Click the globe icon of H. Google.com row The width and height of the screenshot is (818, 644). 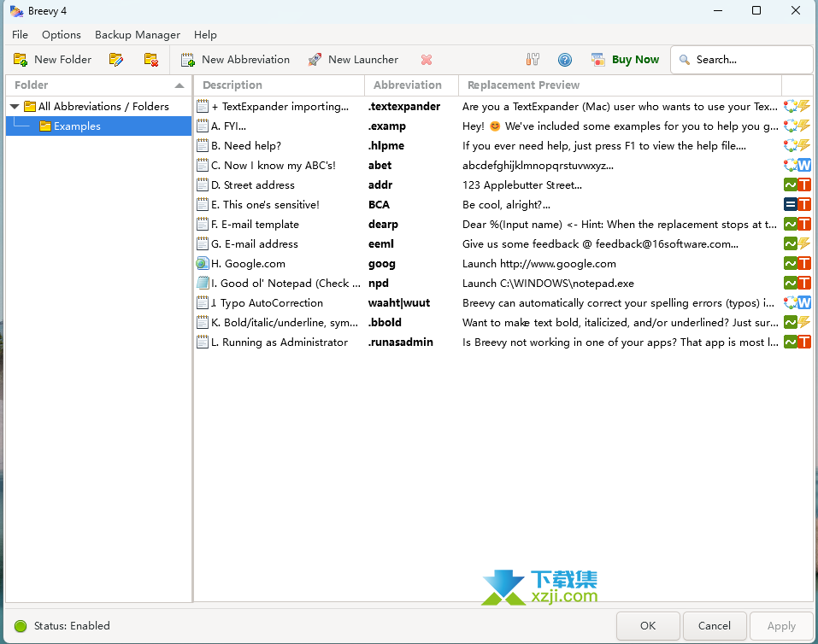click(x=203, y=264)
